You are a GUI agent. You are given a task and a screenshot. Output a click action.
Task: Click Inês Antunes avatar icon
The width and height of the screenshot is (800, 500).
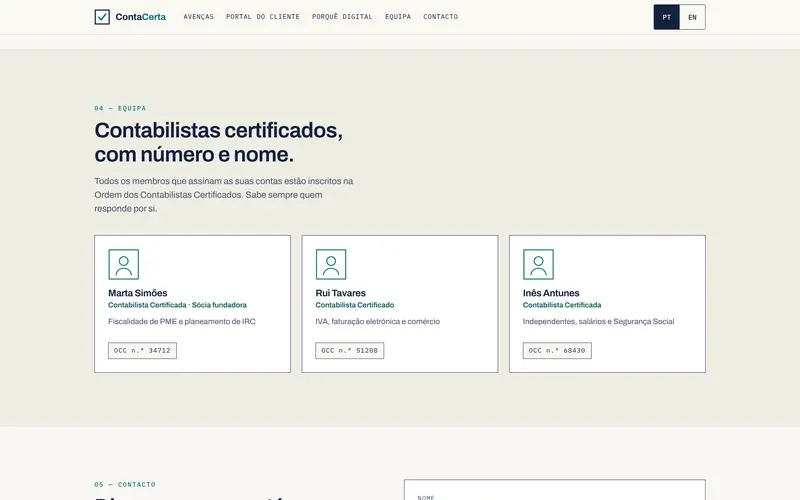pyautogui.click(x=538, y=264)
